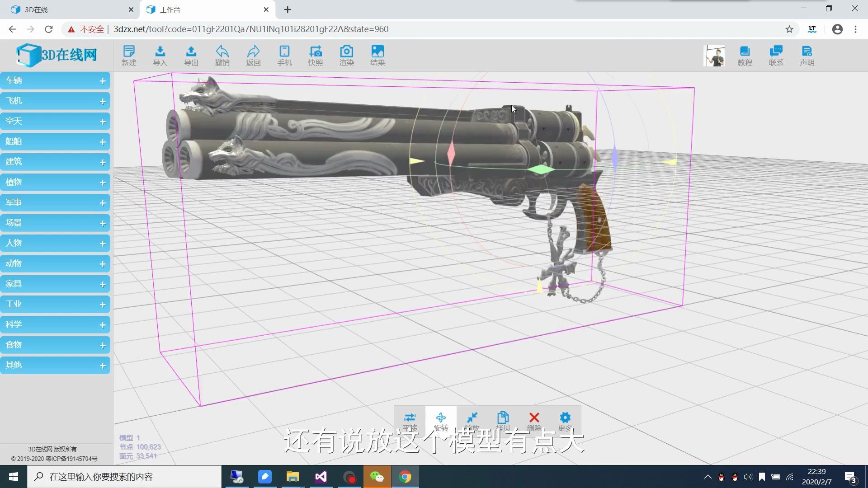Expand the 植物 category
Screen dimensions: 868x488
(x=55, y=183)
